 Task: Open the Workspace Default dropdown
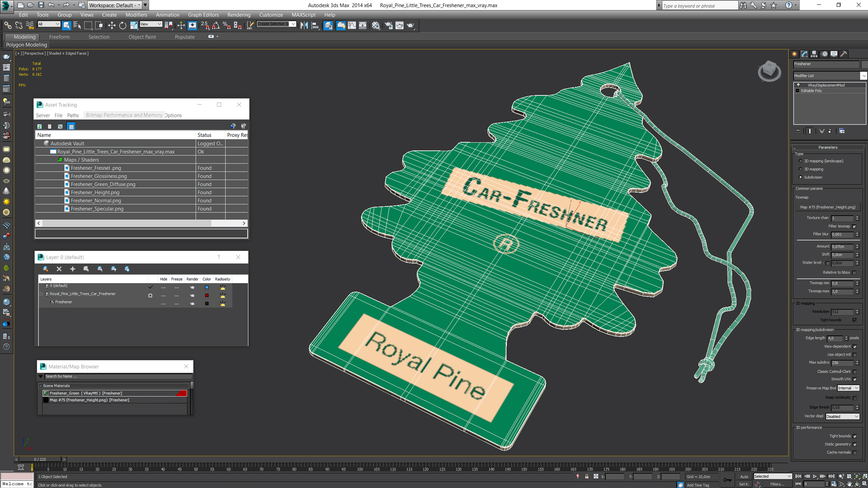coord(115,5)
